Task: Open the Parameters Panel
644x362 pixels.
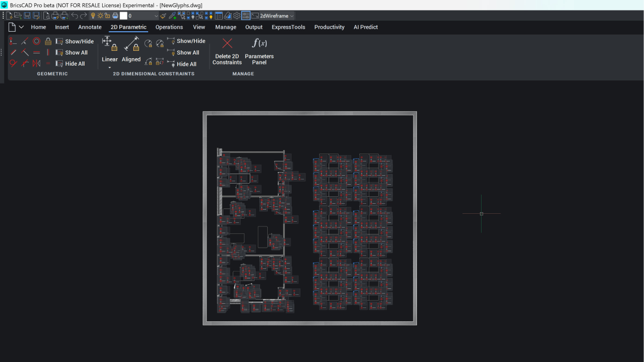Action: point(259,51)
